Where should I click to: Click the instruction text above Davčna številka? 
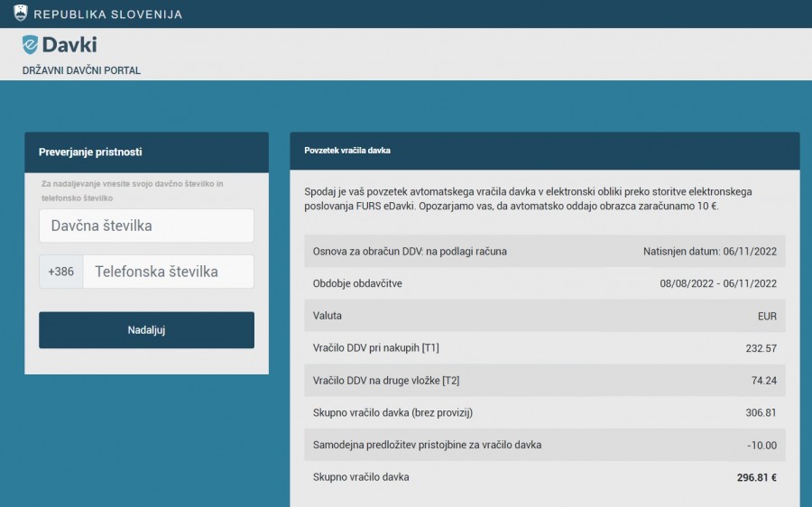(132, 190)
